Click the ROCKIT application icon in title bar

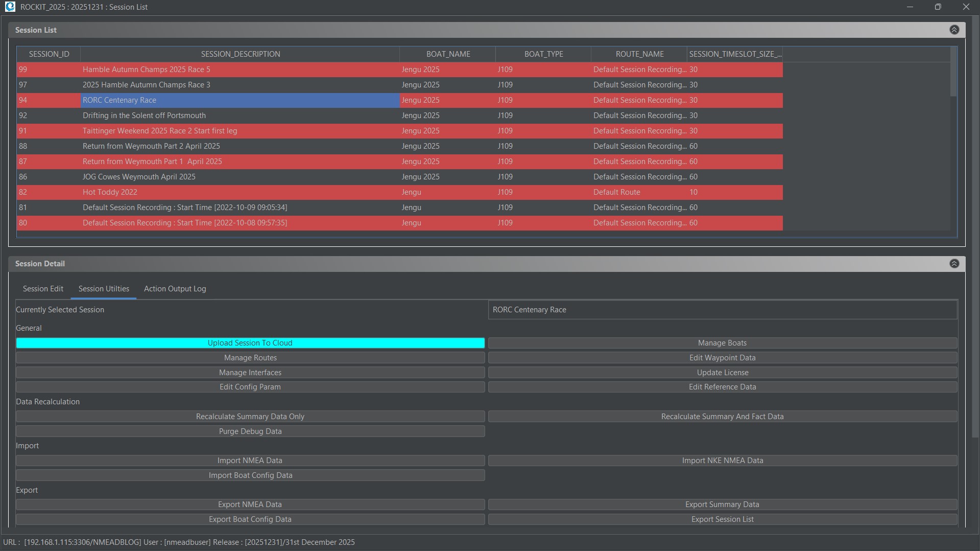click(x=10, y=7)
